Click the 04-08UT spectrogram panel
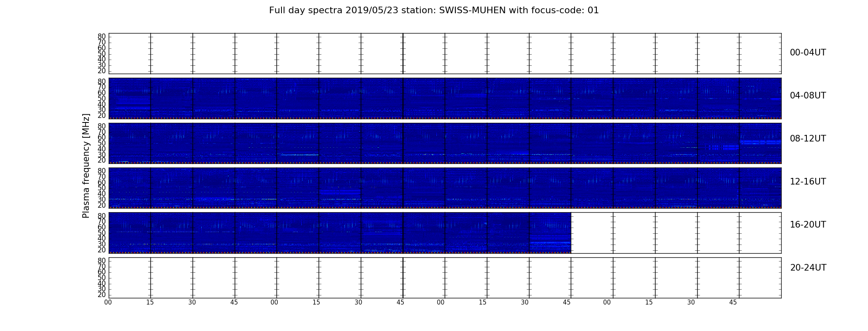This screenshot has width=868, height=331. pos(445,98)
